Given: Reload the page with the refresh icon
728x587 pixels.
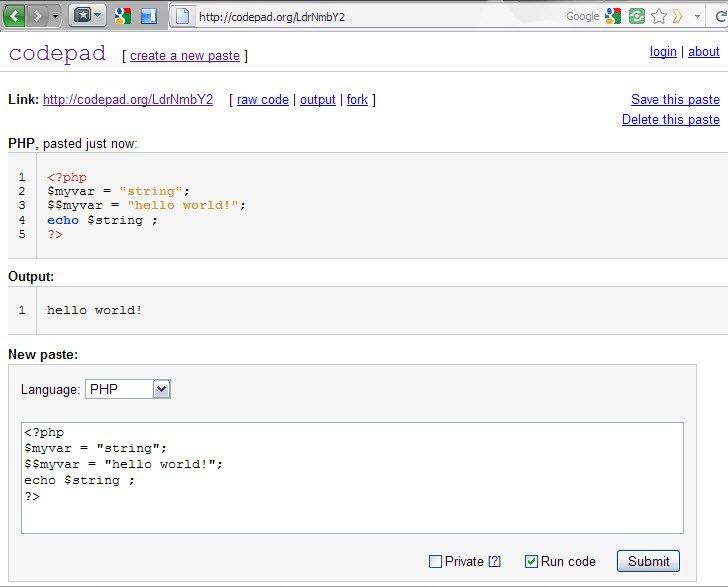Looking at the screenshot, I should pos(720,17).
